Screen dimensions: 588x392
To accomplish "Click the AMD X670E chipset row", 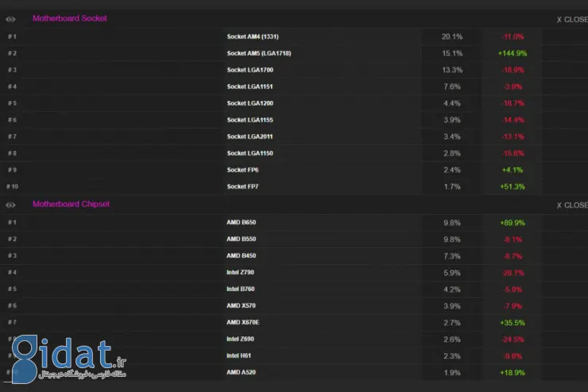I will [x=242, y=322].
